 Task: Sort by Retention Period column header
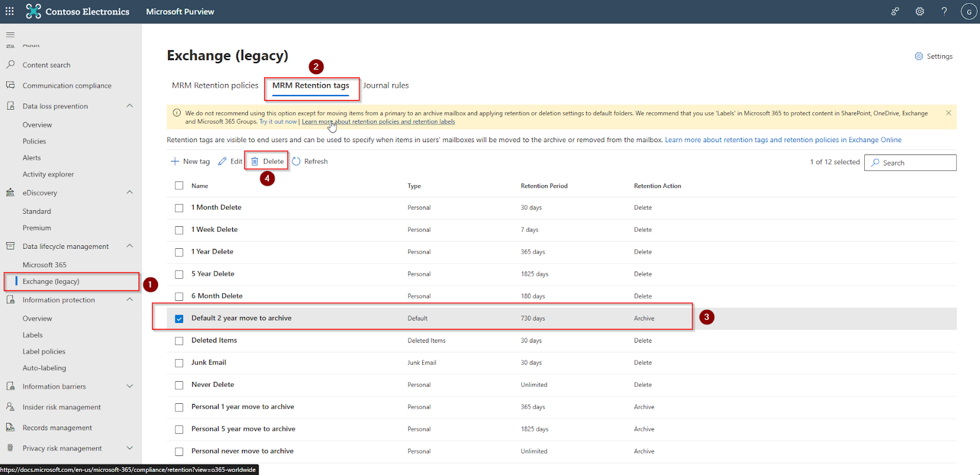click(x=544, y=186)
